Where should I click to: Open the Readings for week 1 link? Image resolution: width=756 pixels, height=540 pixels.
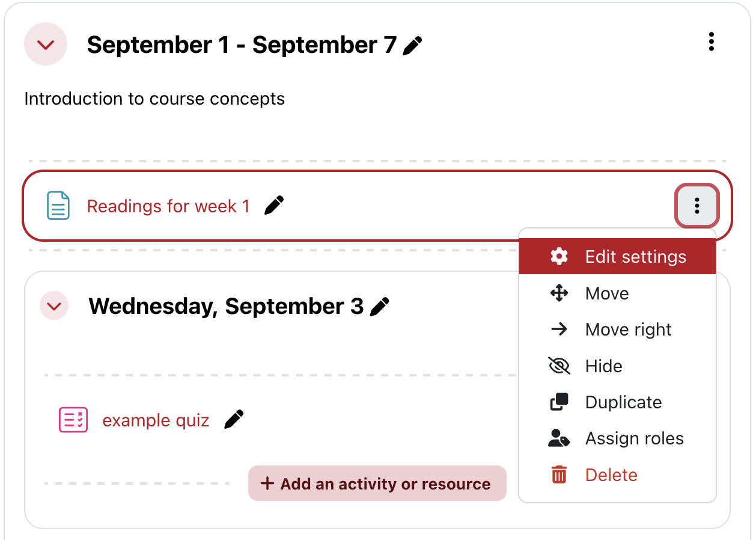coord(168,206)
